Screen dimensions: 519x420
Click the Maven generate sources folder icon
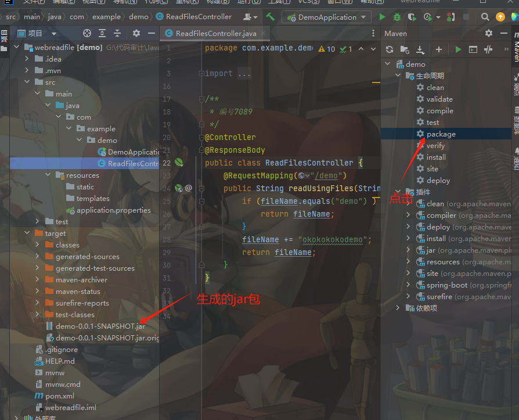(x=405, y=49)
